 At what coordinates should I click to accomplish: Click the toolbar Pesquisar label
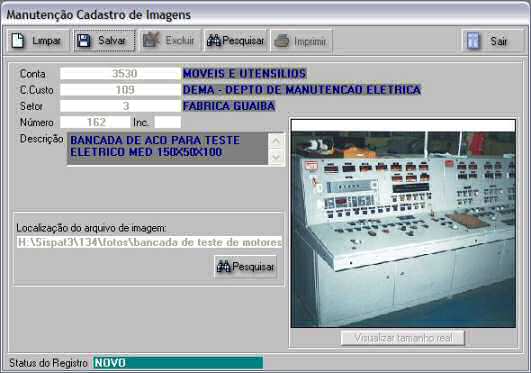point(243,41)
